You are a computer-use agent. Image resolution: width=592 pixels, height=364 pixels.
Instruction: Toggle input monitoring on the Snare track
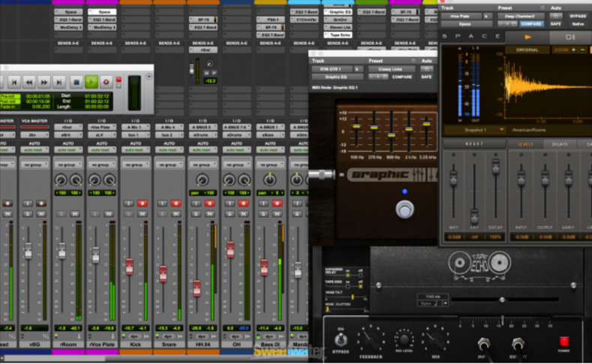pyautogui.click(x=162, y=203)
